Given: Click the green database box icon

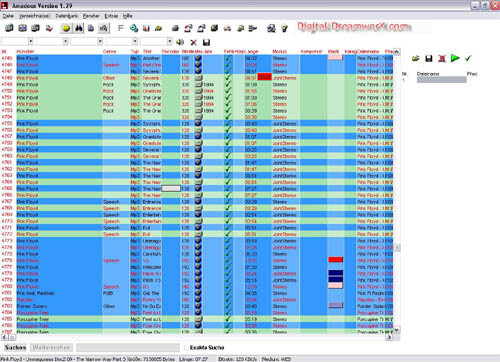Looking at the screenshot, I should (9, 28).
